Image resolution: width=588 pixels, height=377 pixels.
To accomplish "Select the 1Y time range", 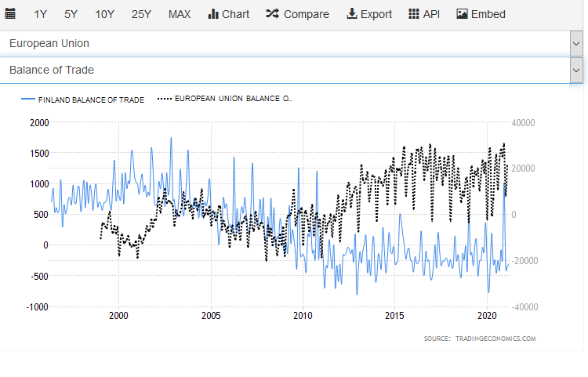I will tap(41, 14).
